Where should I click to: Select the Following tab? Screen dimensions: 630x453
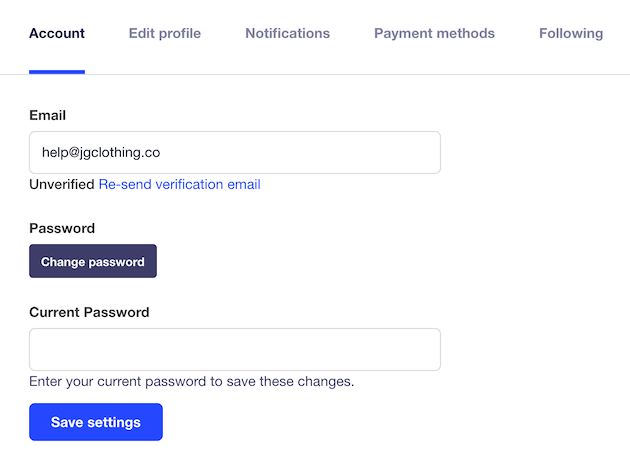(x=571, y=33)
